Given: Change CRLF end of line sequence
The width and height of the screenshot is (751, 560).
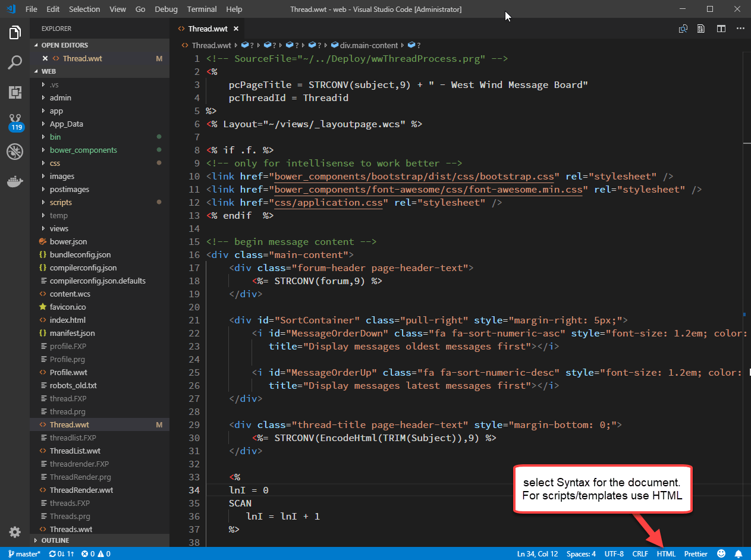Looking at the screenshot, I should pyautogui.click(x=640, y=554).
